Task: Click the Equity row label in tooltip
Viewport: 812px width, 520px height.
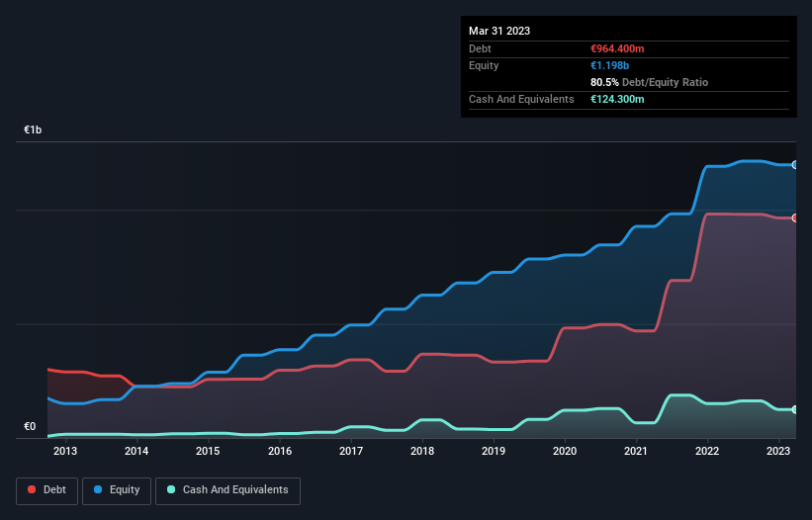Action: tap(484, 65)
